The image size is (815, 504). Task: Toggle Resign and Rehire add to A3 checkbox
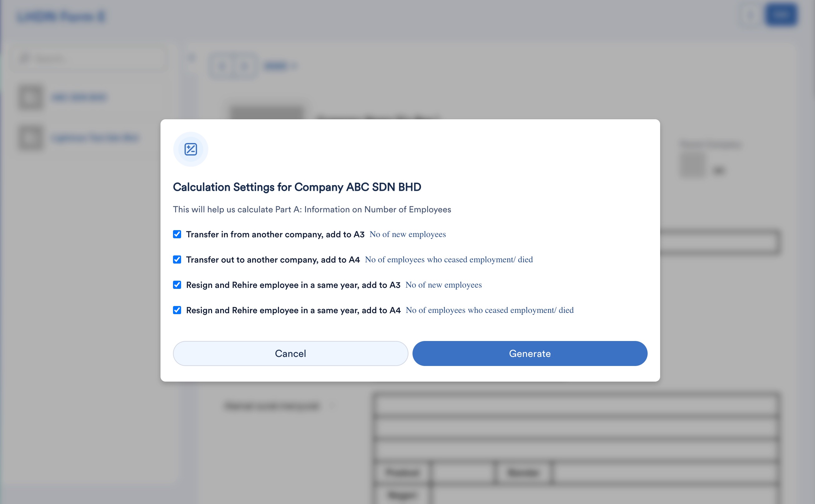tap(177, 285)
